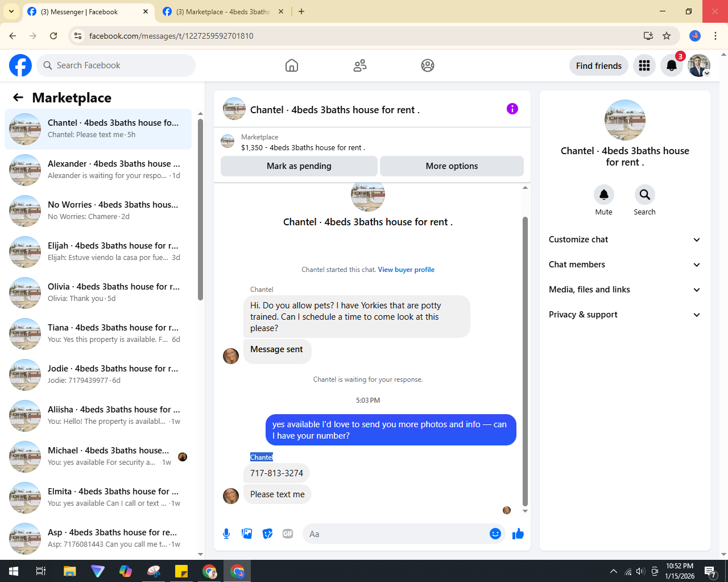Click the Find friends button
728x582 pixels.
(599, 65)
